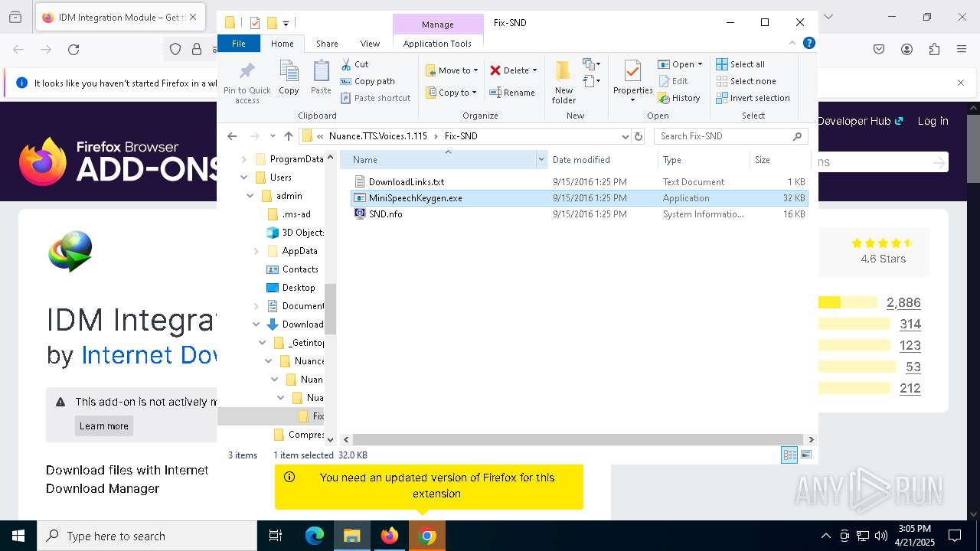
Task: Expand ProgramData in folder tree
Action: point(244,159)
